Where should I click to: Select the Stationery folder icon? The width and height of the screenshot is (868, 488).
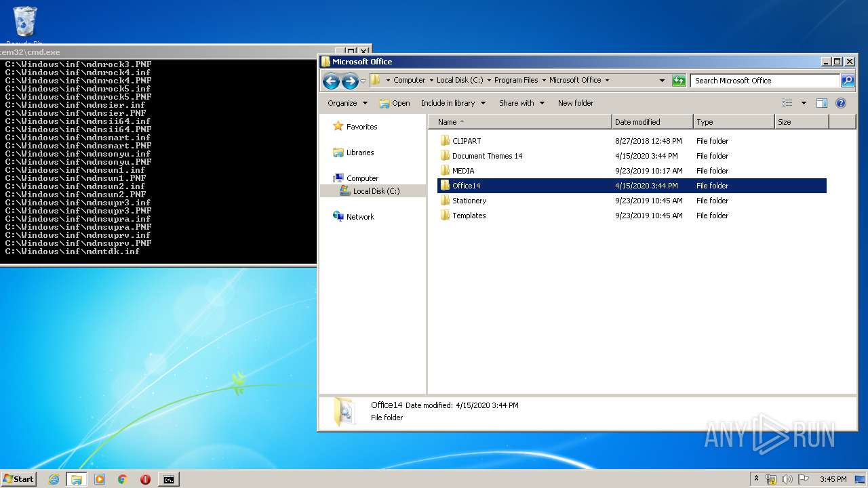tap(445, 201)
